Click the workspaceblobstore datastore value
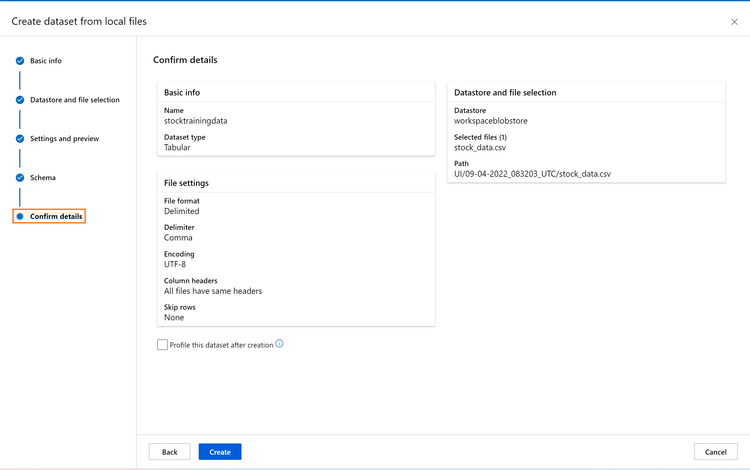The height and width of the screenshot is (470, 750). tap(491, 121)
